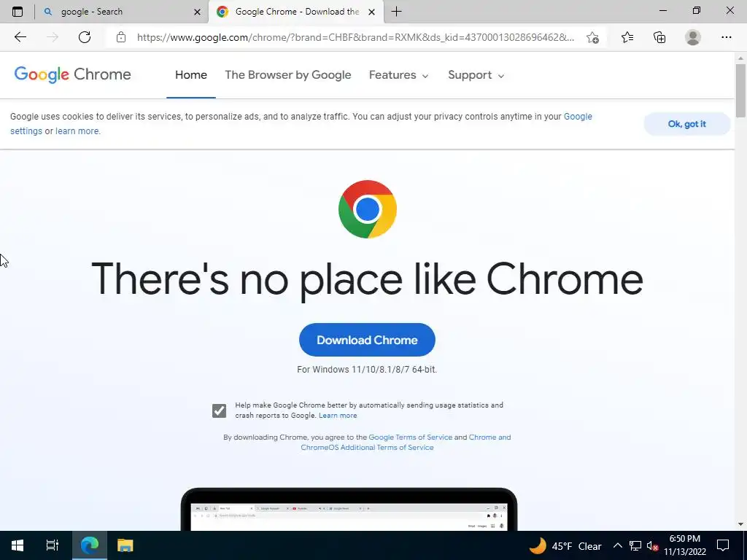Open the Windows Start menu
747x560 pixels.
tap(18, 545)
